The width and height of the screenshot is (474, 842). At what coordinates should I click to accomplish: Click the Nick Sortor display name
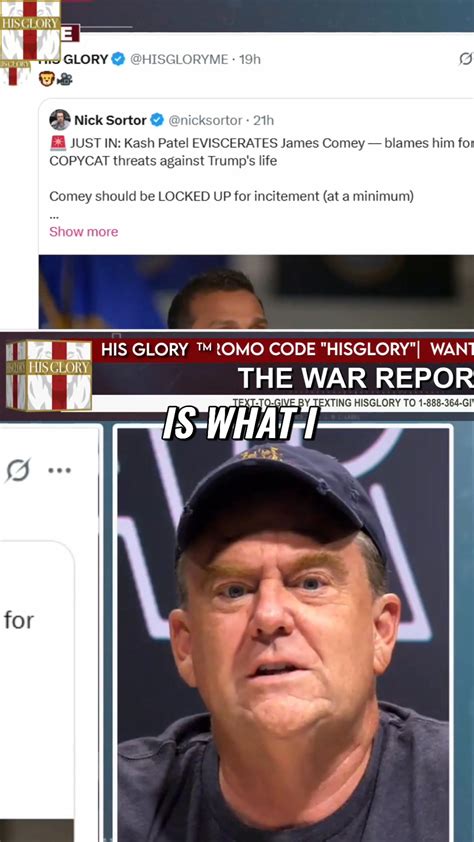110,120
